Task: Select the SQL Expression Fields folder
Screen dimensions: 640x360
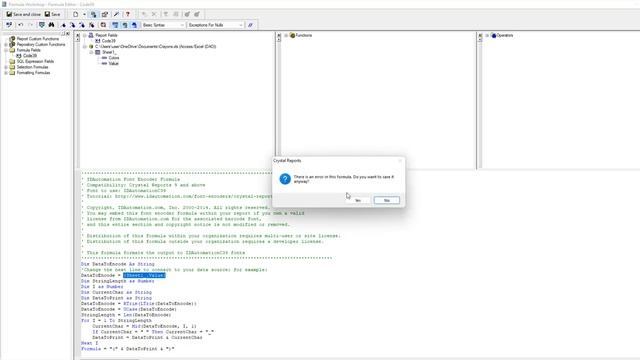Action: pos(35,61)
